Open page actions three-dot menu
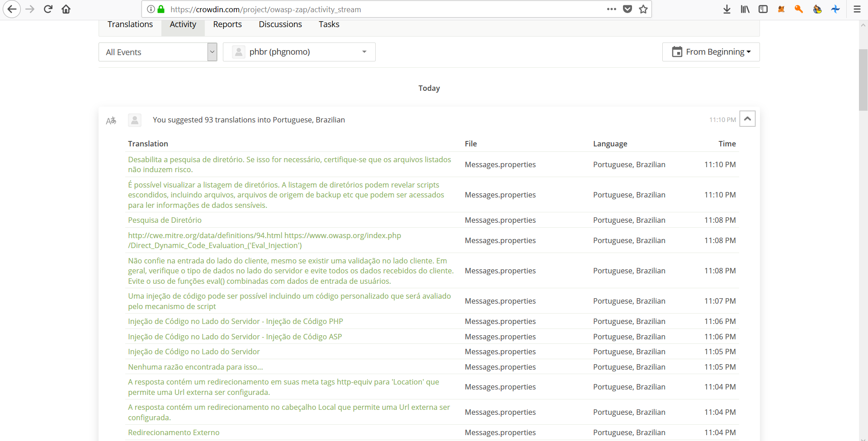This screenshot has height=441, width=868. pos(612,9)
